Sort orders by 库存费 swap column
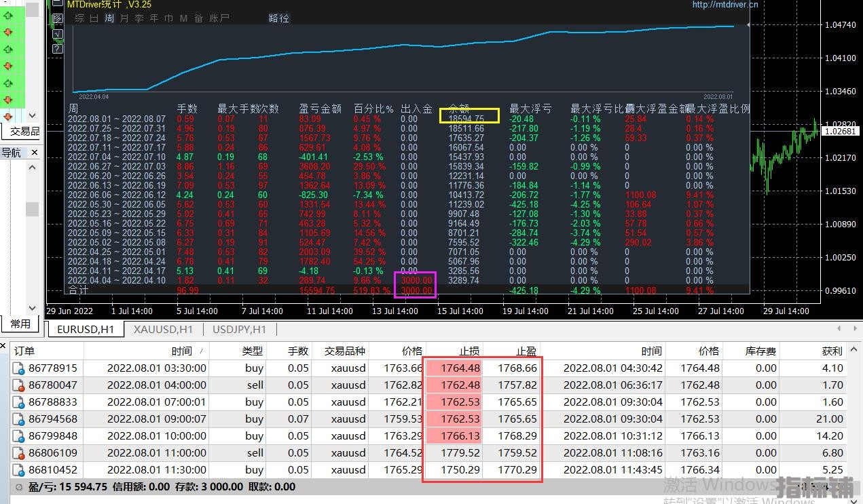This screenshot has width=863, height=504. pos(751,351)
